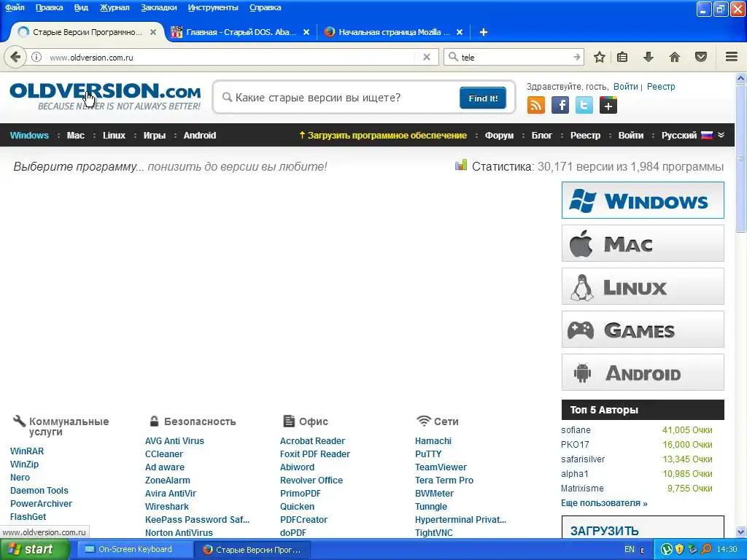Open the Реестр link near greeting
The image size is (747, 560).
[660, 87]
